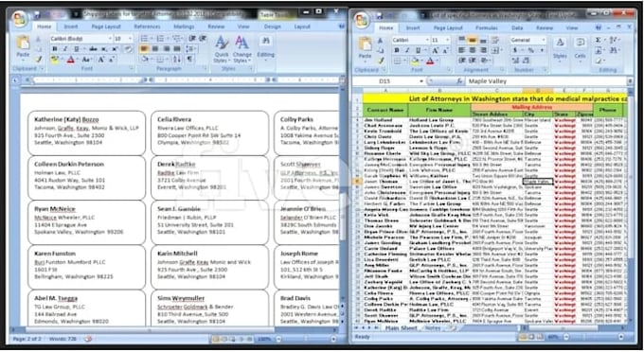Toggle Italic in the Word ribbon

point(65,49)
